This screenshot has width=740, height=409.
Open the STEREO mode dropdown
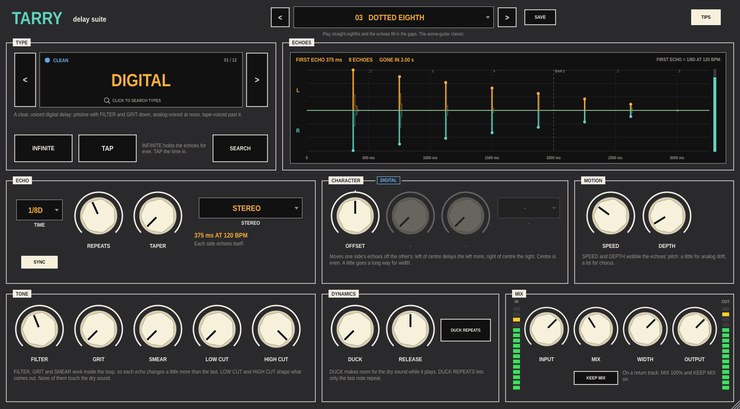(251, 208)
